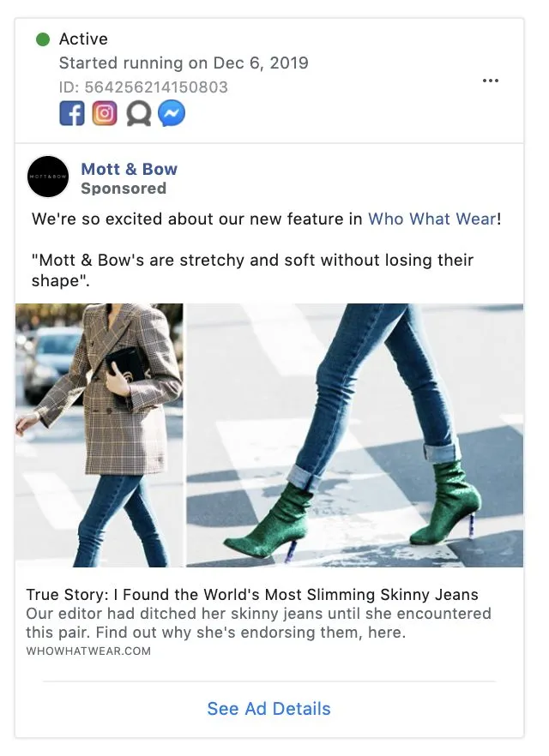Click the WHOWHATWEAR.COM domain text
Viewport: 549px width, 756px height.
pos(88,651)
